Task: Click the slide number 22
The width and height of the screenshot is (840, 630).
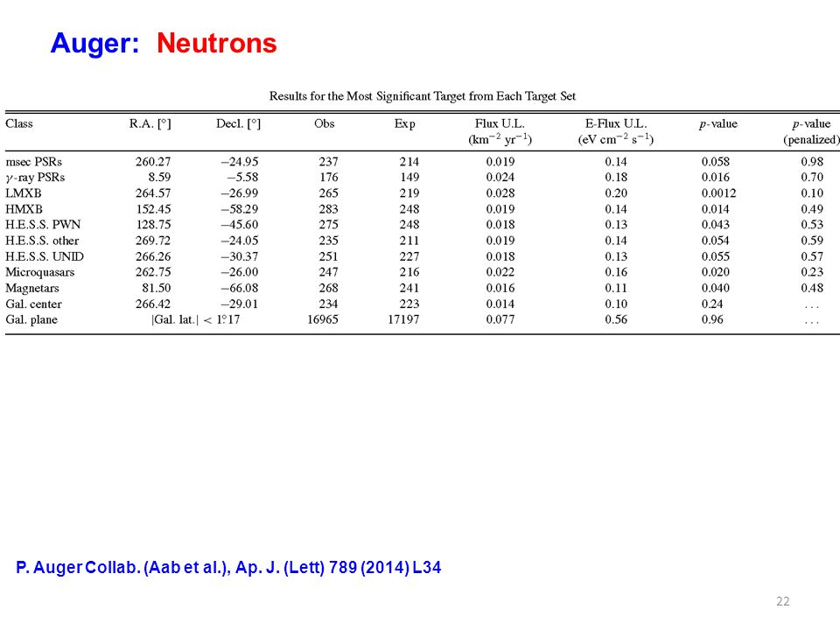Action: [x=782, y=602]
